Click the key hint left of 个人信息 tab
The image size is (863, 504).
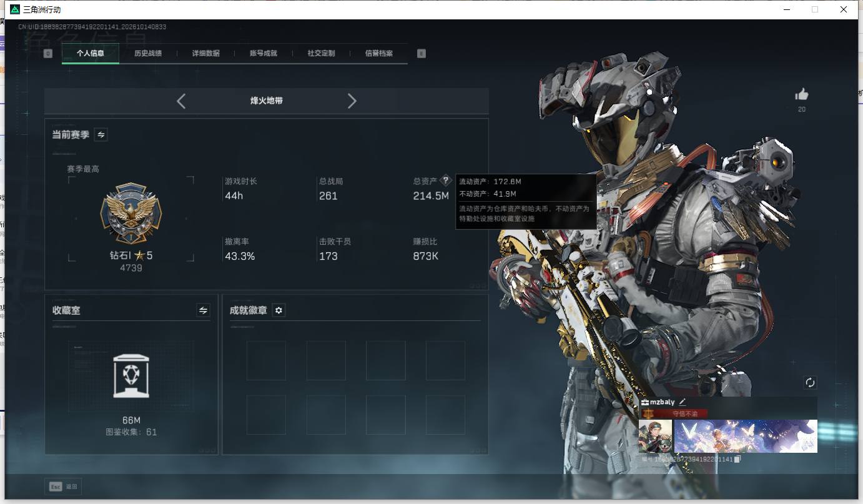48,54
